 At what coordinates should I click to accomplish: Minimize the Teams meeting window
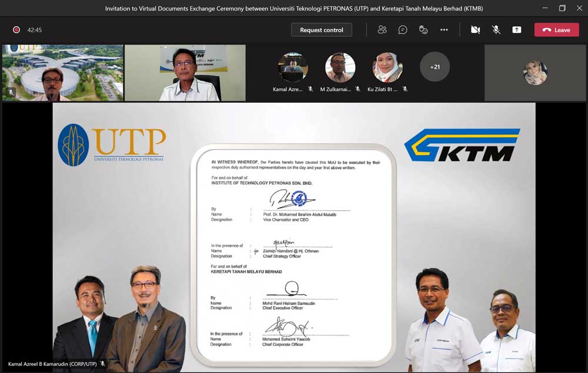click(x=545, y=8)
